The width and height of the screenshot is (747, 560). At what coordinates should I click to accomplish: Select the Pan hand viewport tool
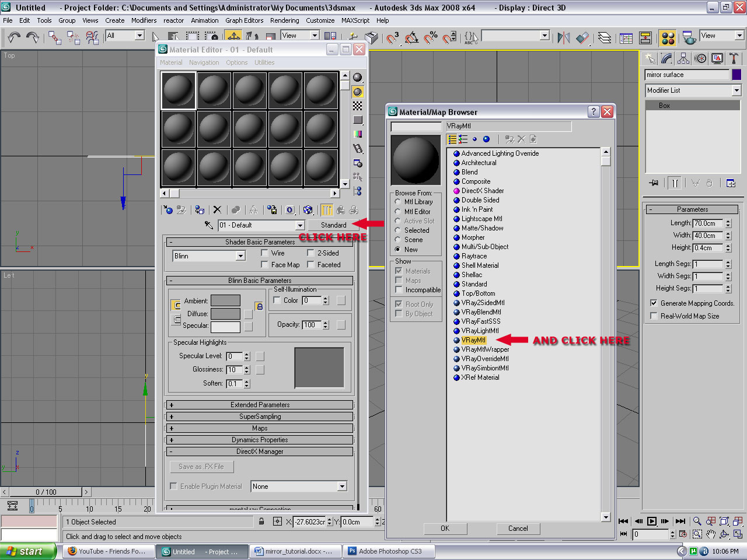coord(711,534)
